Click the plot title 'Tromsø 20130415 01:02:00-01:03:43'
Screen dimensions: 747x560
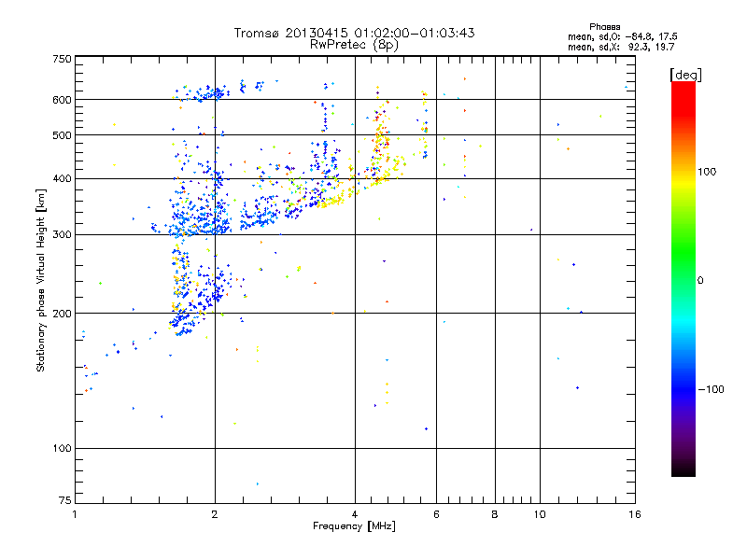point(354,33)
